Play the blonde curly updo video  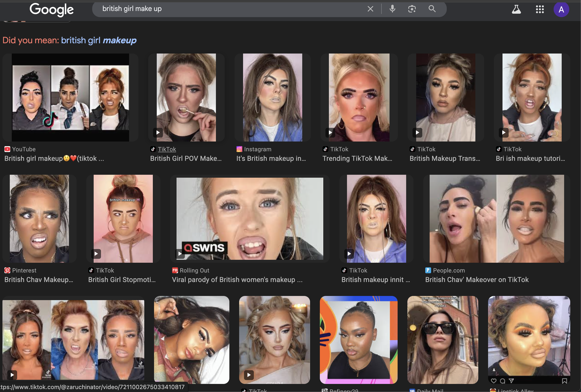(274, 340)
